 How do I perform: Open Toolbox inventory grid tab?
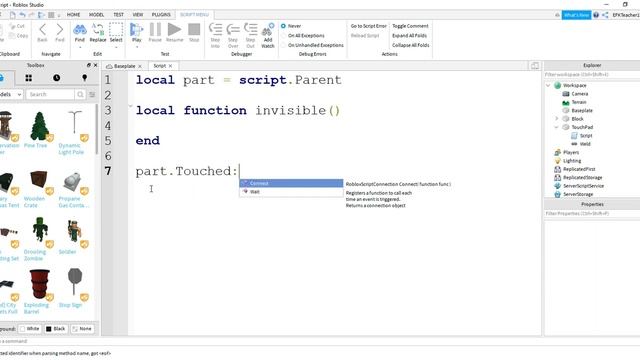click(x=29, y=78)
